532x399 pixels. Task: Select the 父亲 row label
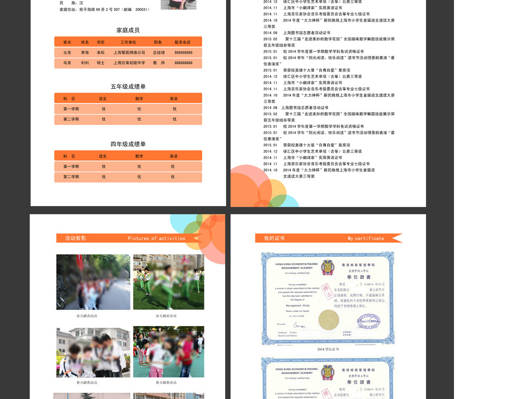tap(67, 52)
